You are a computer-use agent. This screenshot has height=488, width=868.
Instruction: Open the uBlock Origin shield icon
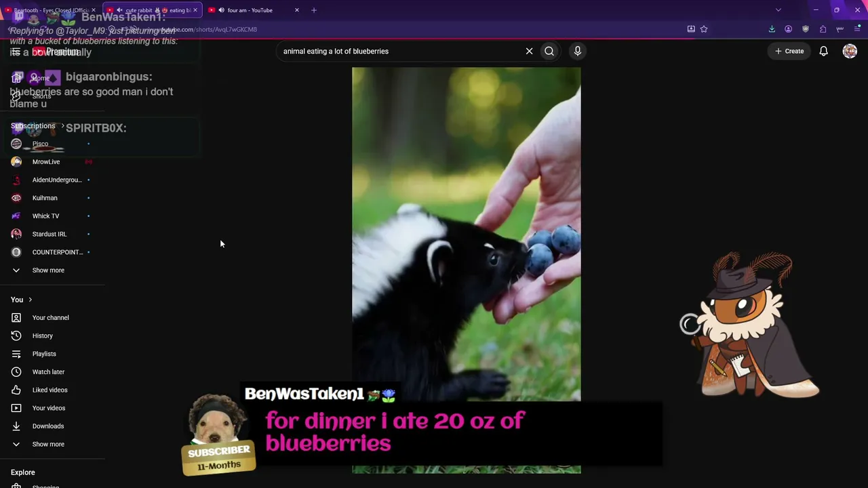806,29
